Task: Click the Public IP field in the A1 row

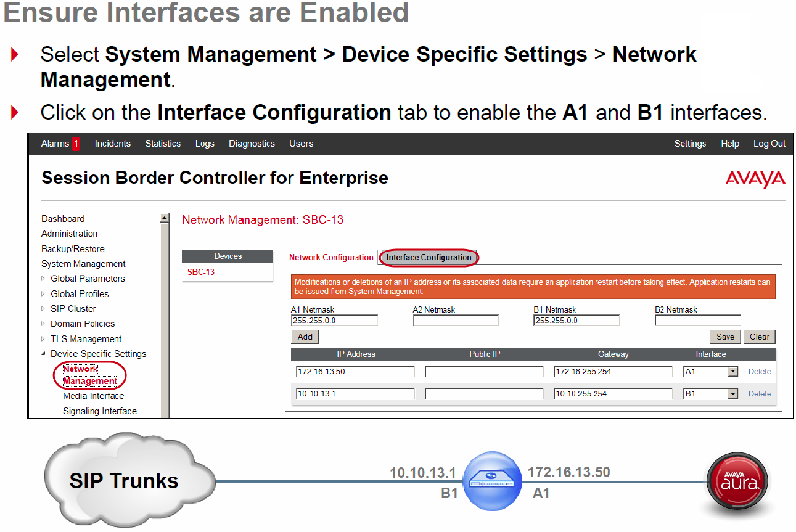Action: (x=484, y=372)
